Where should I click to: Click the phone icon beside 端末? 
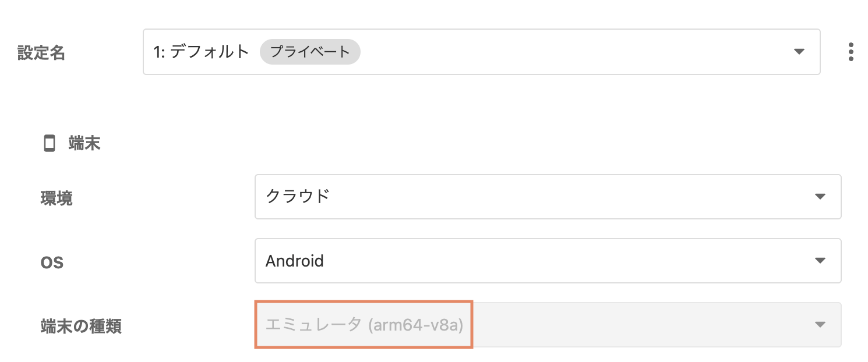pyautogui.click(x=50, y=143)
